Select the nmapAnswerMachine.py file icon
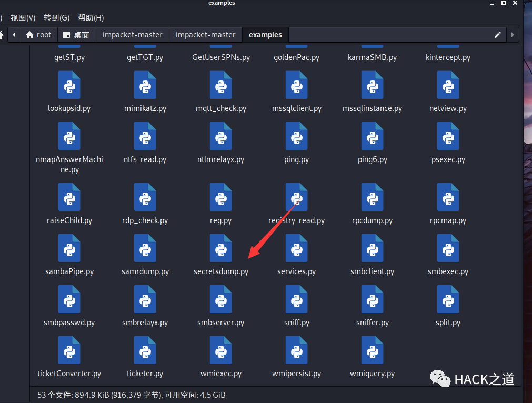532x403 pixels. pos(69,136)
